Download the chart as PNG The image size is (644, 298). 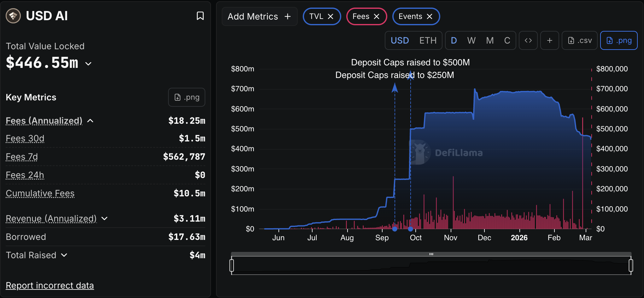point(618,40)
